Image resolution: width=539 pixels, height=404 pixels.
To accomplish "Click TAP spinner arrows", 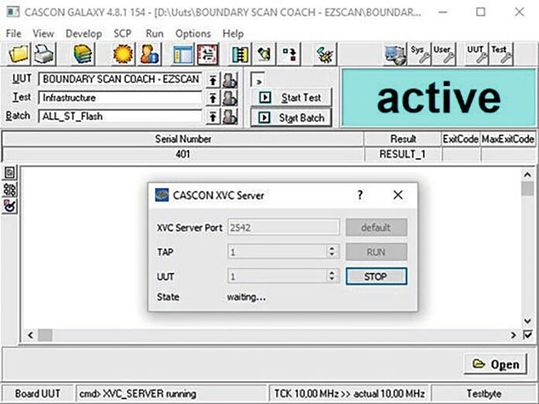I will pyautogui.click(x=332, y=251).
